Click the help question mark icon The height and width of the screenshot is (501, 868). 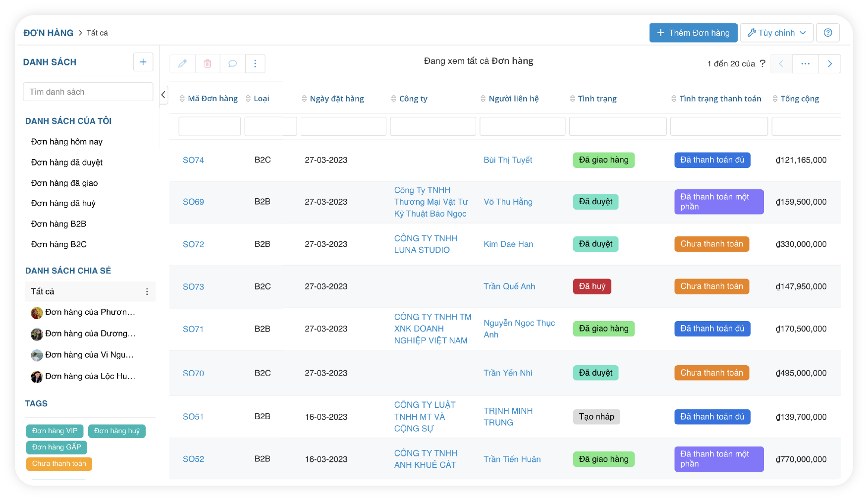pyautogui.click(x=827, y=33)
